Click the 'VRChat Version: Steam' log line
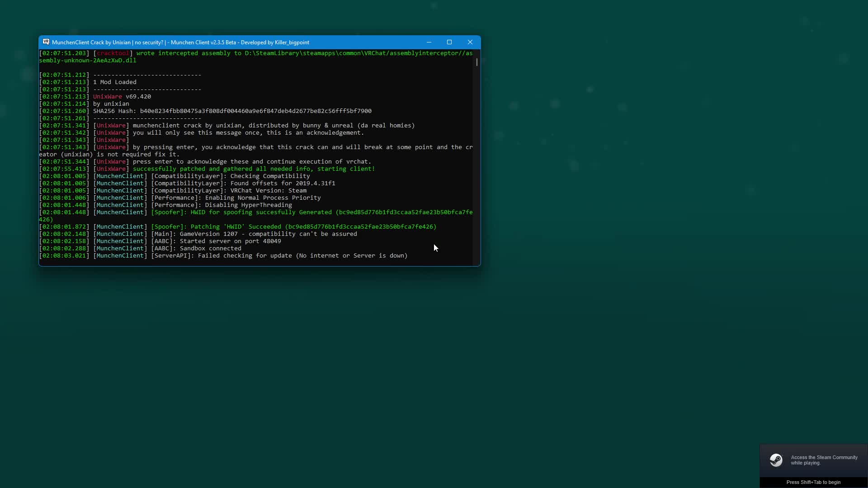 pyautogui.click(x=268, y=191)
